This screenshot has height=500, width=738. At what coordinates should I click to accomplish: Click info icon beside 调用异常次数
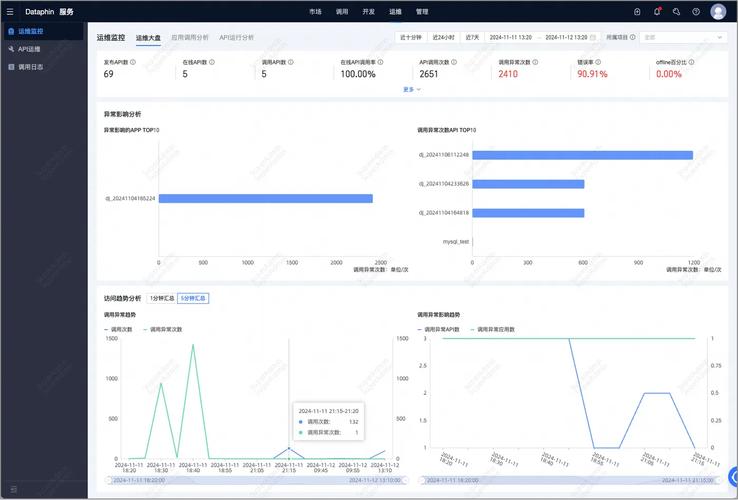(535, 62)
